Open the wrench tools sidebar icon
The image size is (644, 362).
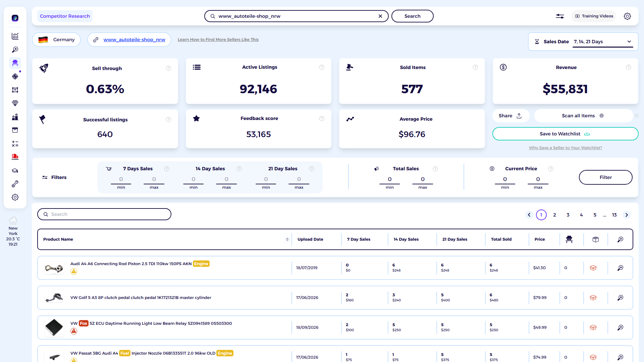click(x=15, y=184)
